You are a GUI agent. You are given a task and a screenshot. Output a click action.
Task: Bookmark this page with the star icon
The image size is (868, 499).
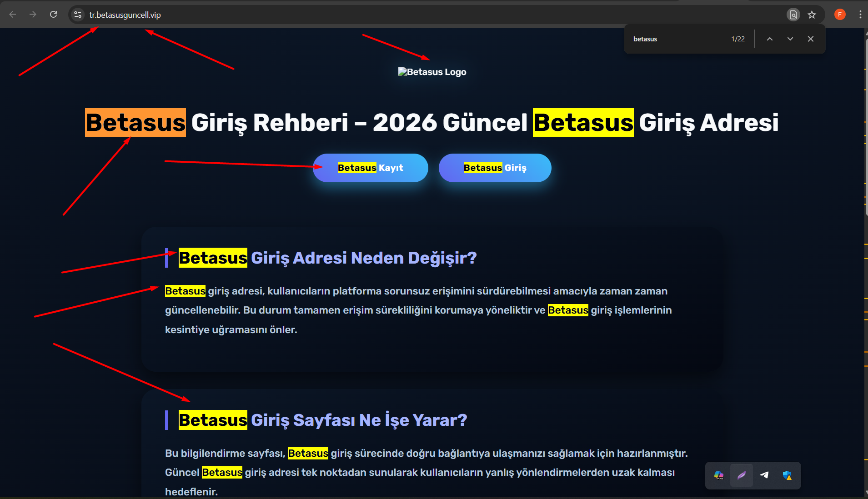(x=812, y=15)
